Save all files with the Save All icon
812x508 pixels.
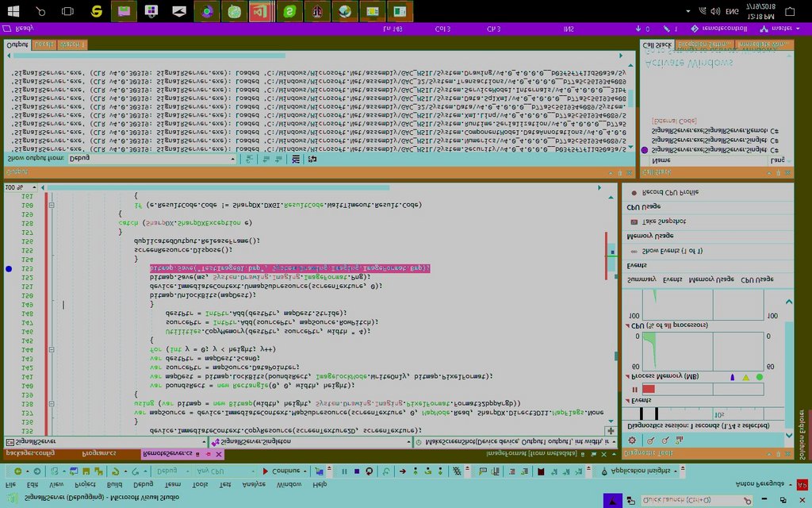tap(98, 471)
